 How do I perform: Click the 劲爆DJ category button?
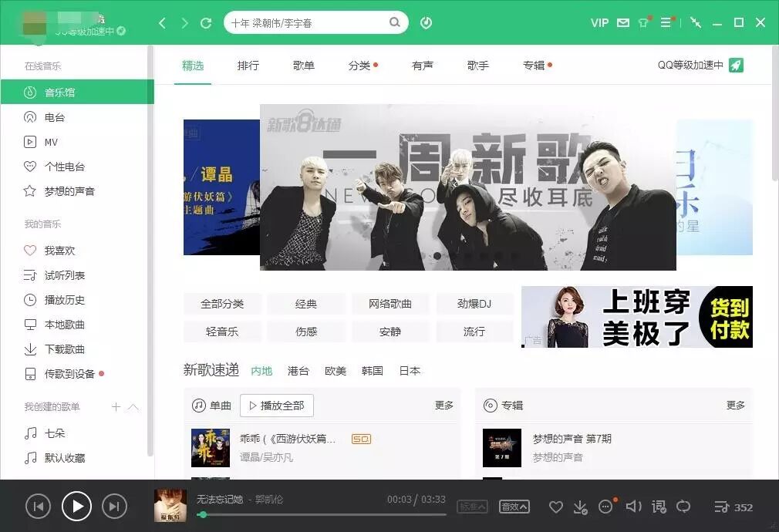474,304
